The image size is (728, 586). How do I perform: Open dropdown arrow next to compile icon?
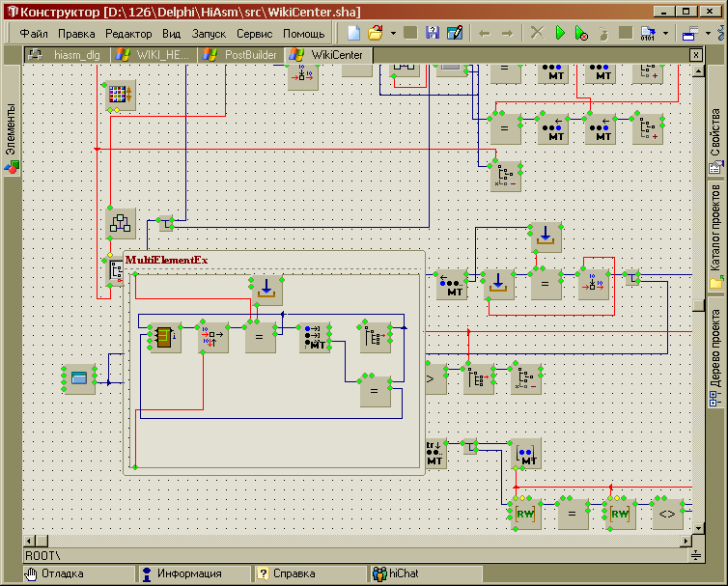tap(666, 33)
